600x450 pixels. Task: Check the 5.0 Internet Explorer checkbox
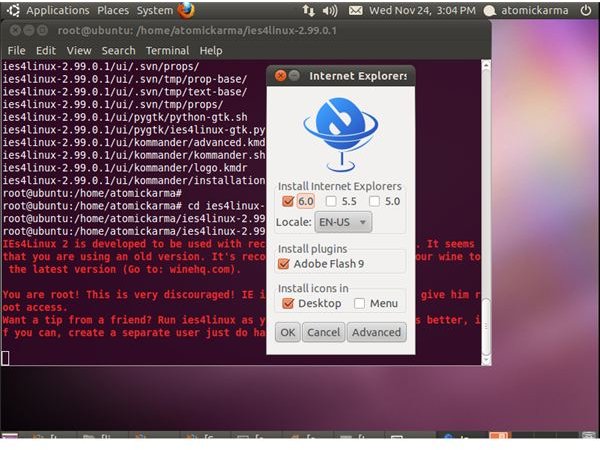pyautogui.click(x=374, y=201)
